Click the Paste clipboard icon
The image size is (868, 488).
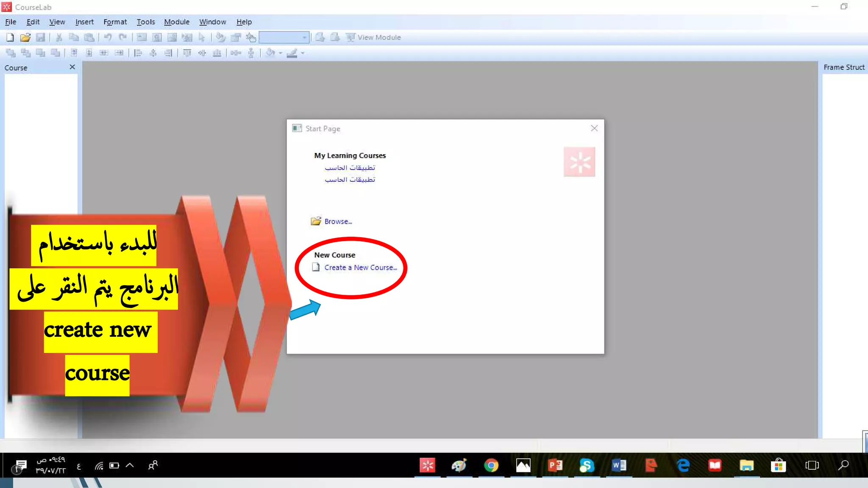(89, 37)
